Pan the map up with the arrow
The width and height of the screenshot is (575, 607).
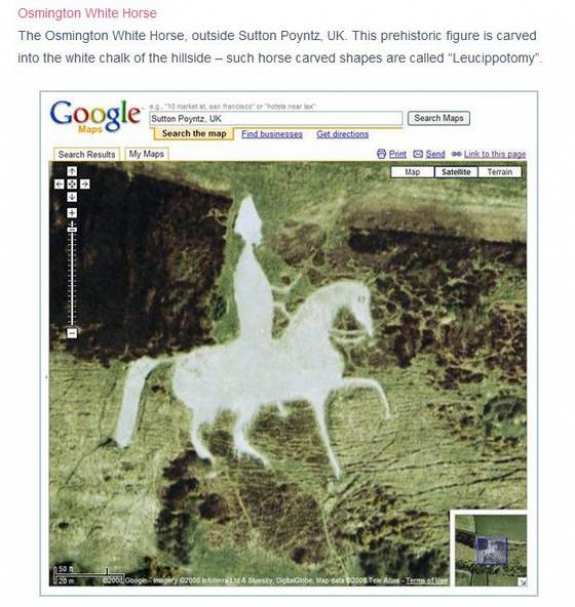72,171
